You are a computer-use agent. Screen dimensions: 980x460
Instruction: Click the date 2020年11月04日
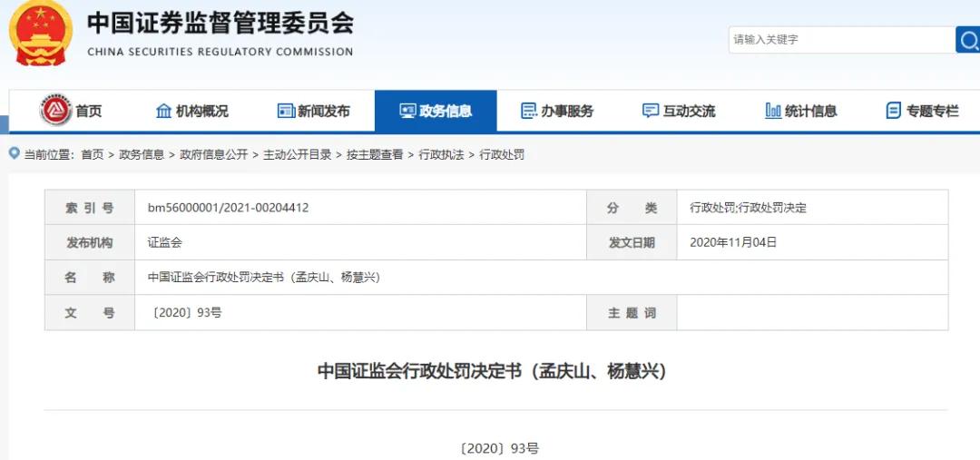(x=733, y=242)
